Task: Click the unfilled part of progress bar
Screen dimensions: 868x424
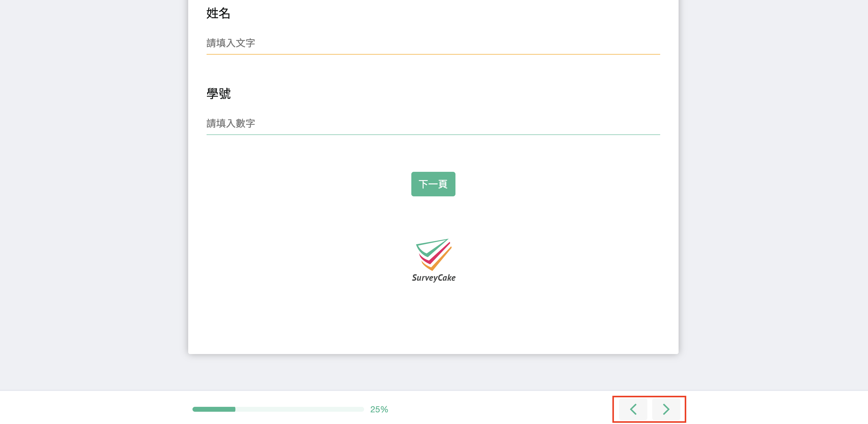Action: pos(299,409)
